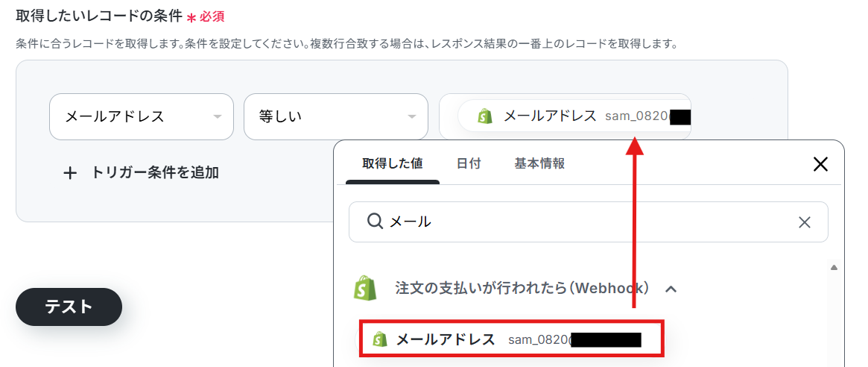Select the 取得した値 tab
The height and width of the screenshot is (367, 868).
point(393,163)
